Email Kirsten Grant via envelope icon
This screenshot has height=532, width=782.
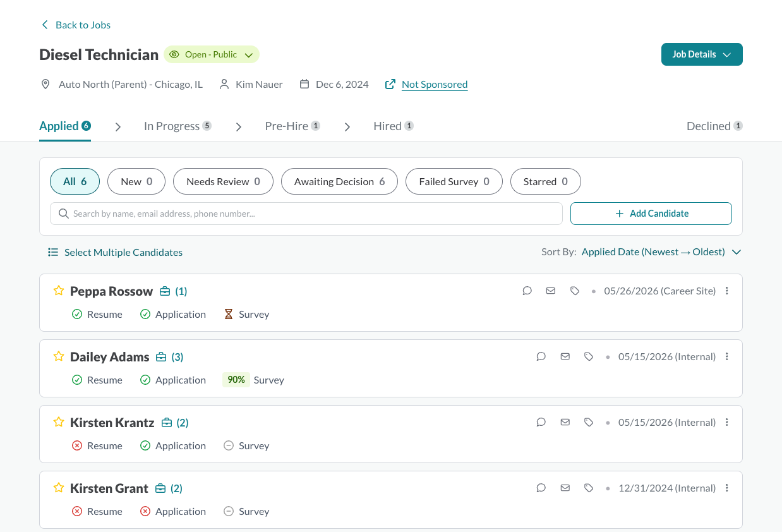pyautogui.click(x=565, y=488)
